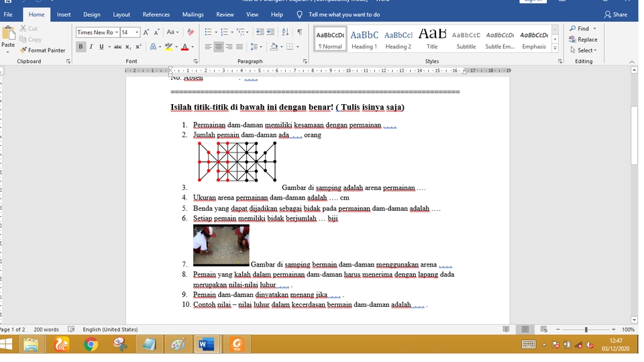The height and width of the screenshot is (362, 644).
Task: Toggle Italic formatting
Action: [91, 47]
